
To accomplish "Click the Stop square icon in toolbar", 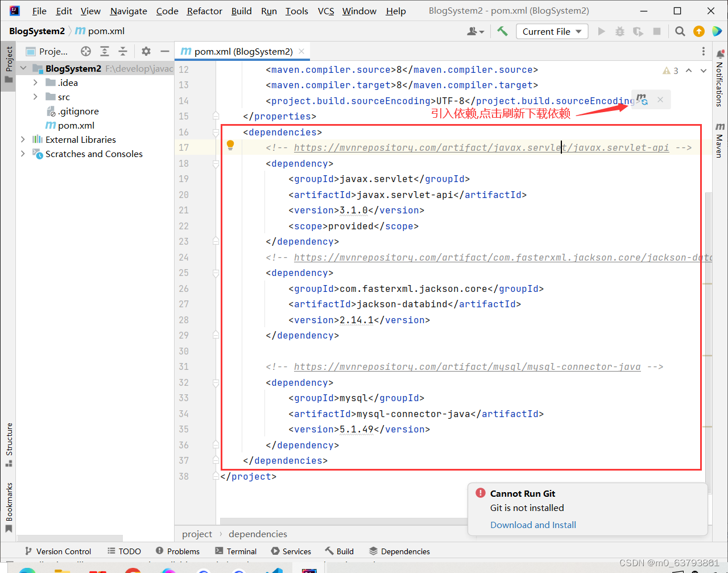I will pos(657,31).
